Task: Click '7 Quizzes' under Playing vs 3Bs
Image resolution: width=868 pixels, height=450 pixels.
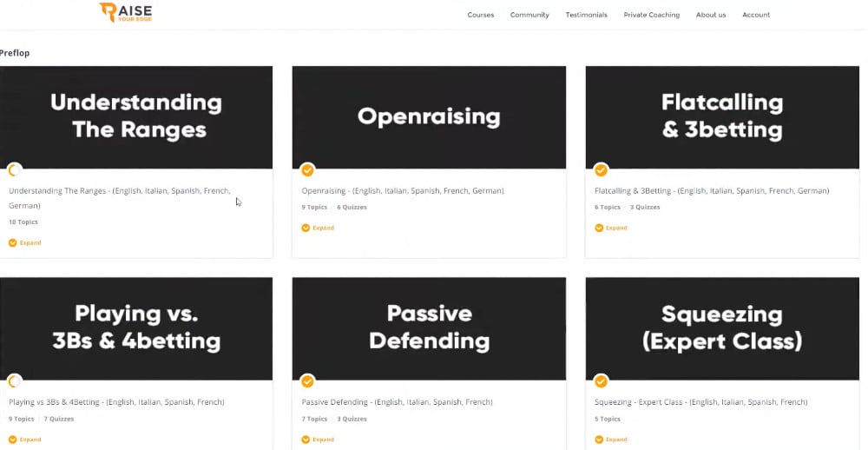Action: (x=59, y=419)
